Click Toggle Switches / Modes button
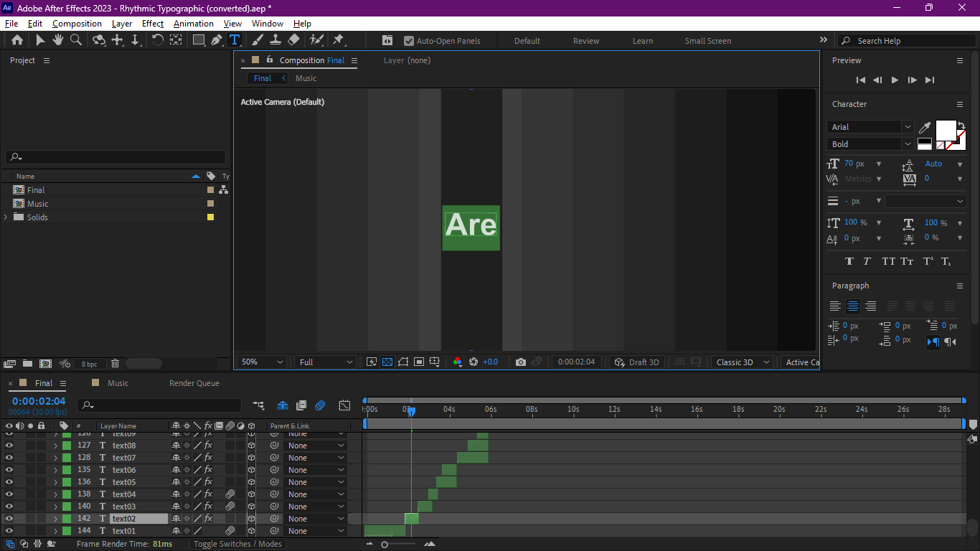Viewport: 980px width, 551px height. pyautogui.click(x=237, y=544)
